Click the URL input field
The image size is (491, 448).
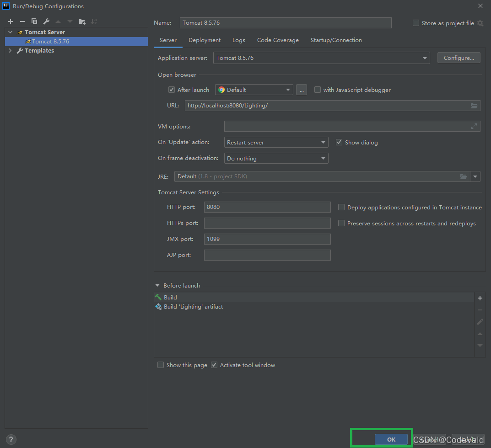point(332,106)
